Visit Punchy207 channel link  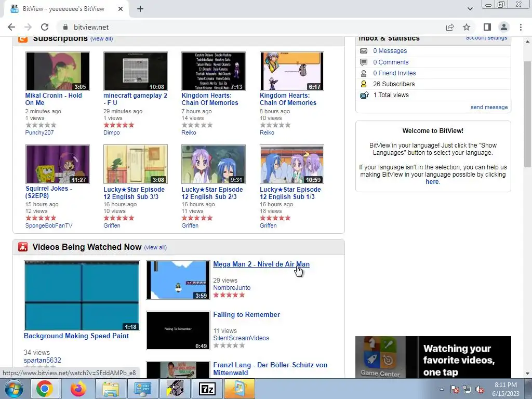[39, 132]
